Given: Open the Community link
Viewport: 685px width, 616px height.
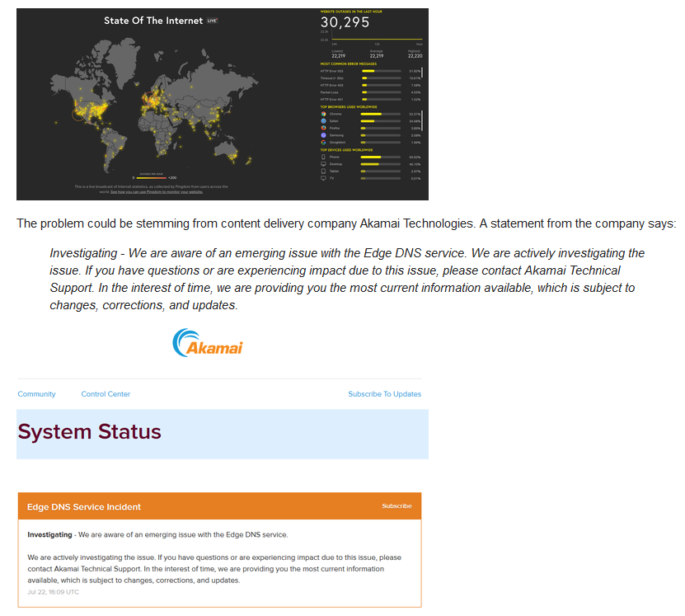Looking at the screenshot, I should (37, 394).
